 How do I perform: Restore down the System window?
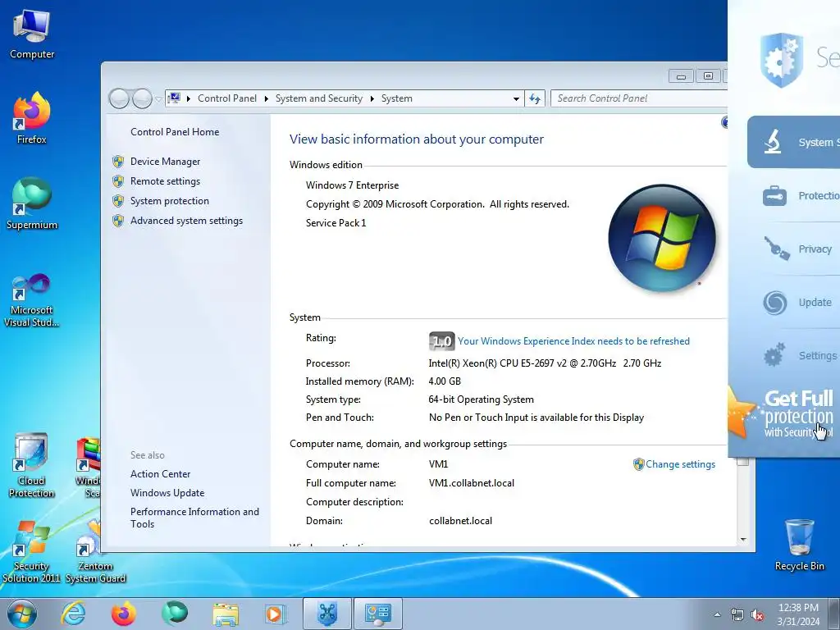coord(708,76)
